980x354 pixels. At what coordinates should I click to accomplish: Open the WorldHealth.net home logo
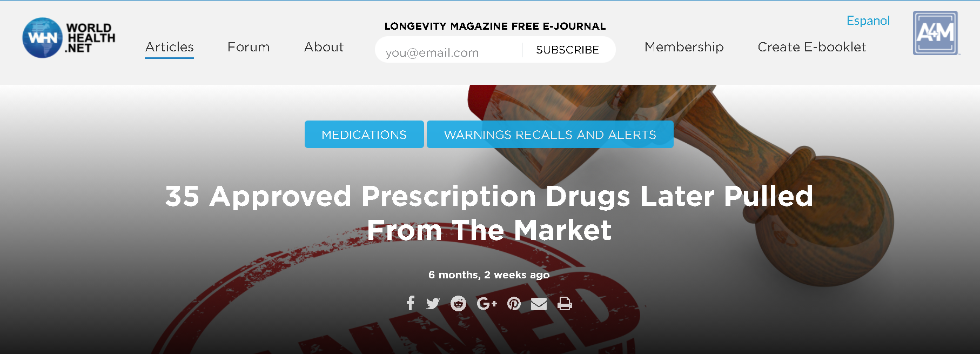point(69,38)
